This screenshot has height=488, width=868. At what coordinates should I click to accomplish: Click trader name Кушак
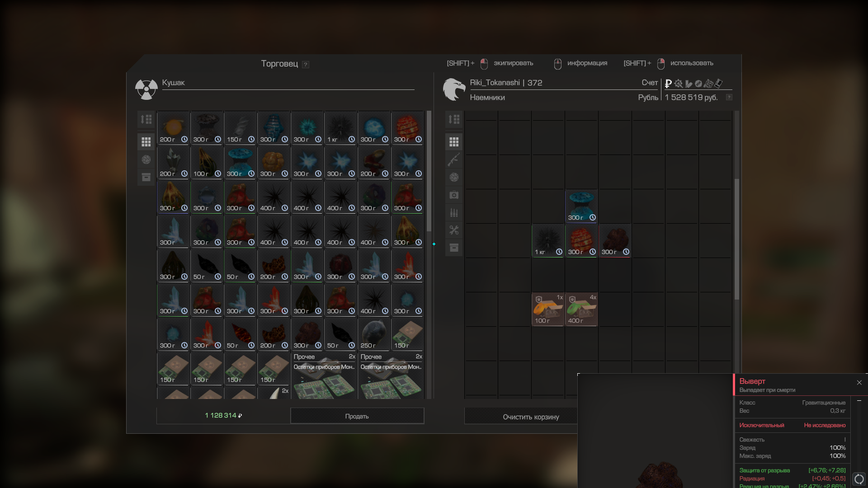point(174,83)
